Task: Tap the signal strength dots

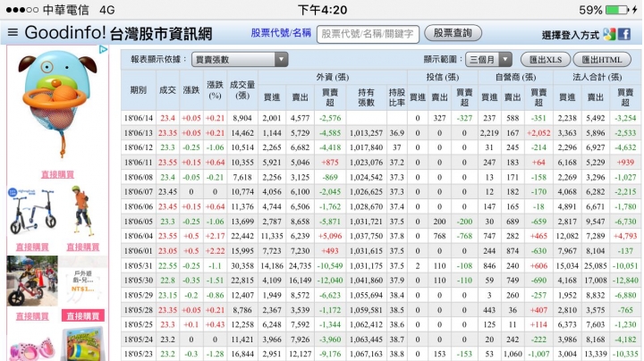Action: point(22,10)
